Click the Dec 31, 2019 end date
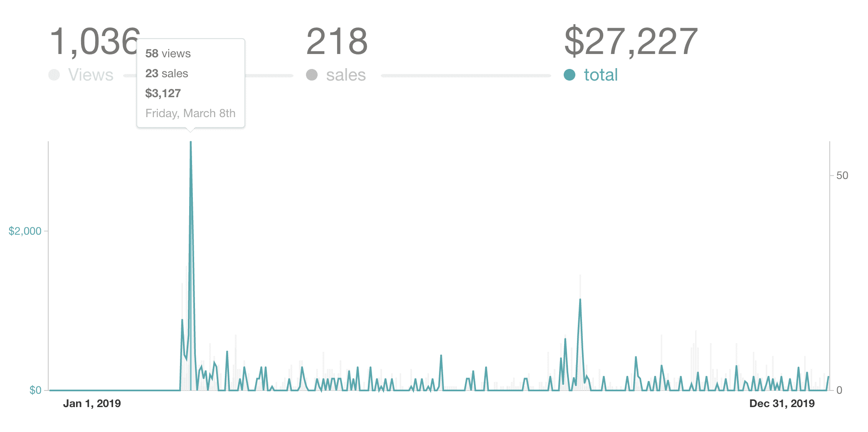Image resolution: width=868 pixels, height=432 pixels. (x=782, y=403)
